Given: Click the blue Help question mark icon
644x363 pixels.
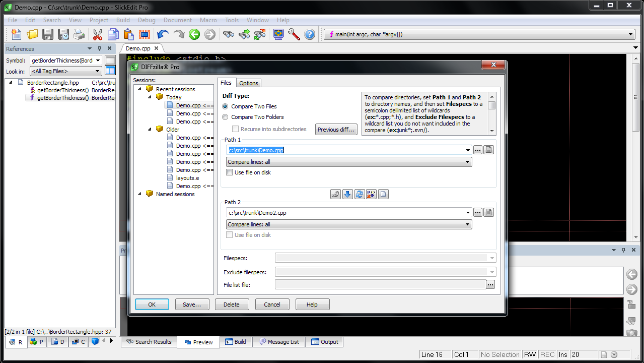Looking at the screenshot, I should point(310,34).
